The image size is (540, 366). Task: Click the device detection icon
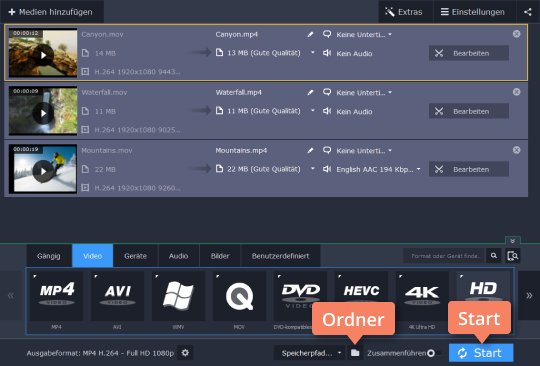[x=512, y=256]
